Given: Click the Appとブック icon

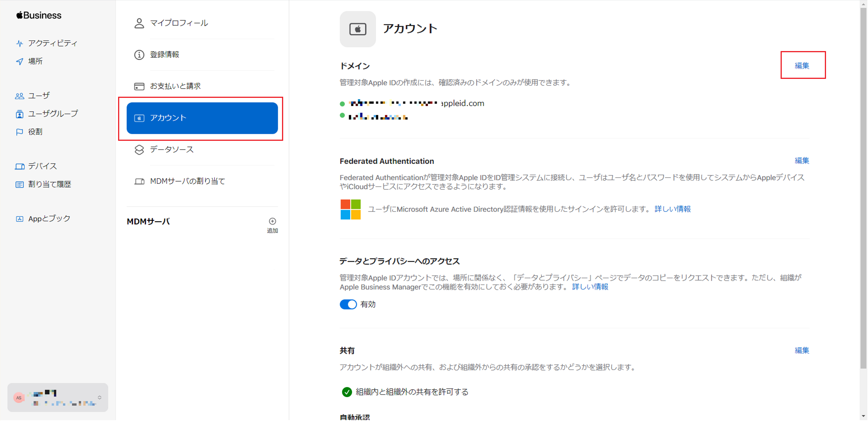Looking at the screenshot, I should (20, 219).
